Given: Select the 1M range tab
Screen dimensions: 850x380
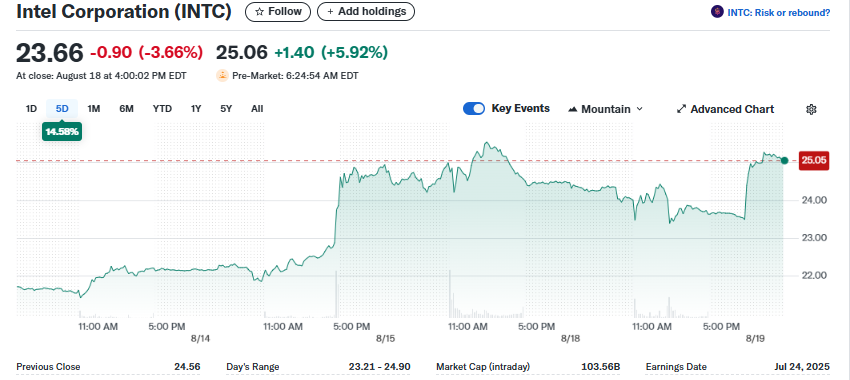Looking at the screenshot, I should coord(94,108).
